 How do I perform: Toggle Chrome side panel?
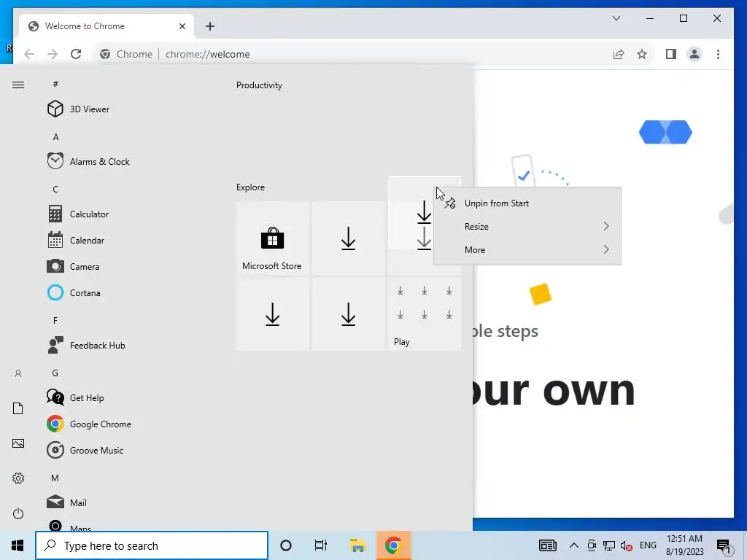tap(671, 54)
